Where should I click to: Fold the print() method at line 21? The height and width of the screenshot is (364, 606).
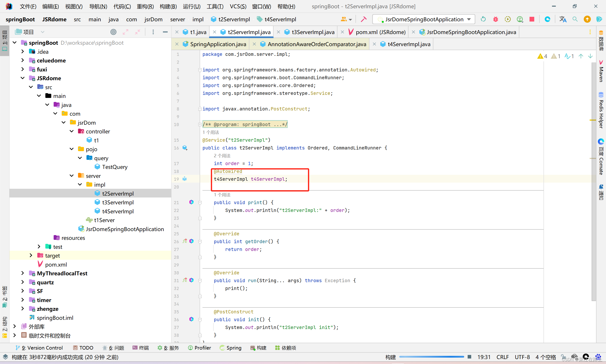[200, 203]
